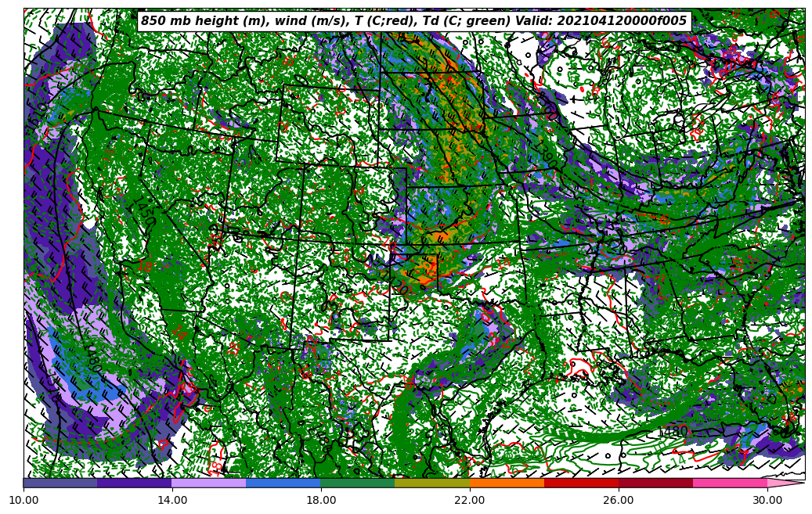The image size is (812, 514).
Task: Select the 22.00 colorbar tick label
Action: [x=470, y=499]
